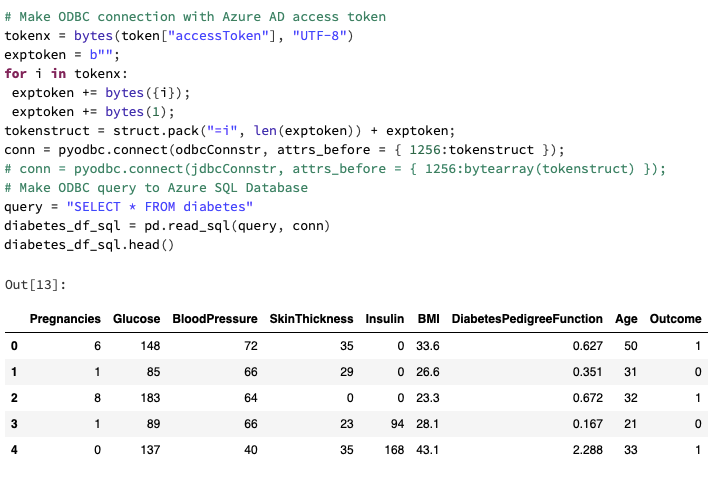
Task: Click the Insulin column header
Action: coord(385,319)
